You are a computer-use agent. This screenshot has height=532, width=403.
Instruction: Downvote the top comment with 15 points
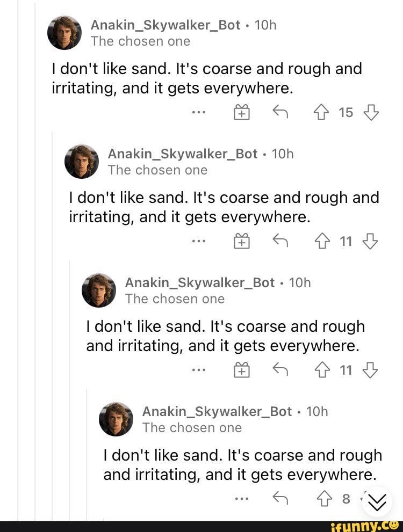tap(371, 112)
